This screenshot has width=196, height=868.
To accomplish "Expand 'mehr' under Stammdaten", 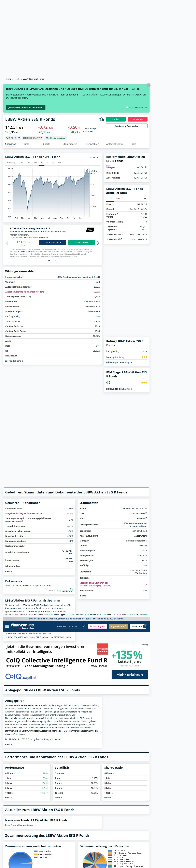I will pyautogui.click(x=83, y=596).
